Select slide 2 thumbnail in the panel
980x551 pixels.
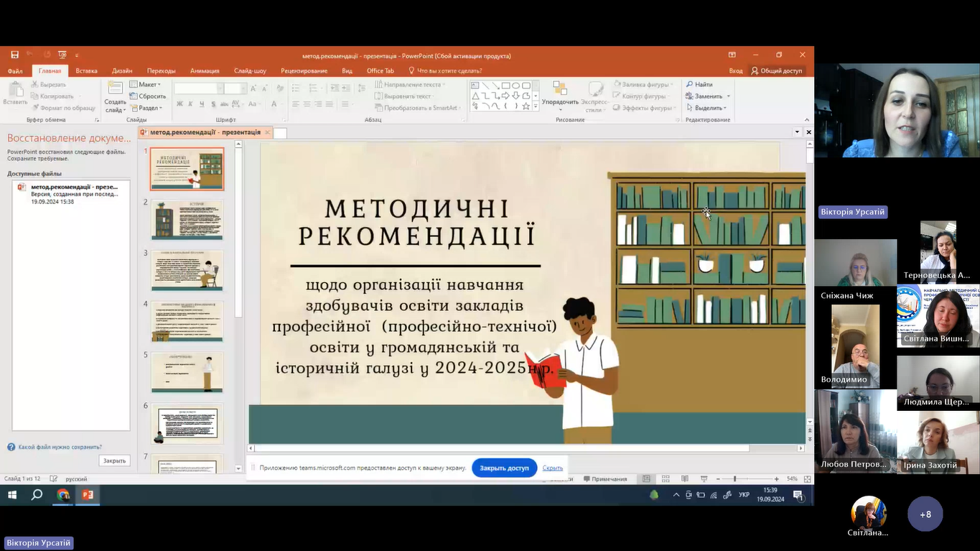coord(187,219)
